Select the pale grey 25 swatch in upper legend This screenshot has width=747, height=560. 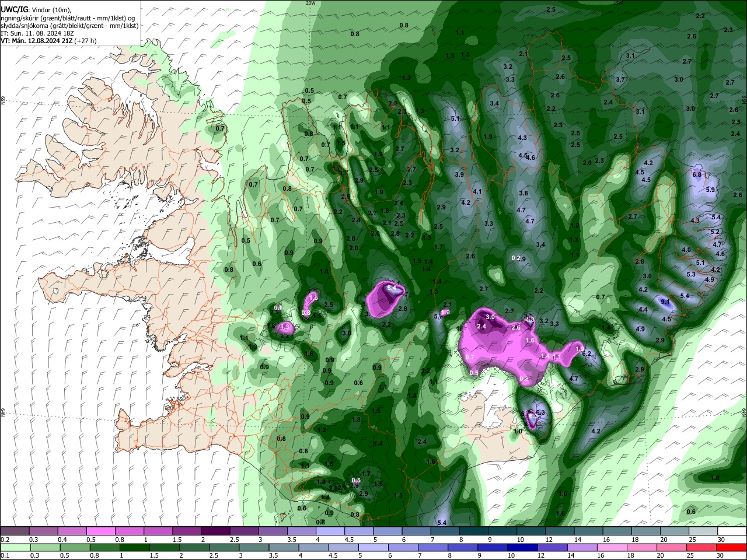(703, 531)
